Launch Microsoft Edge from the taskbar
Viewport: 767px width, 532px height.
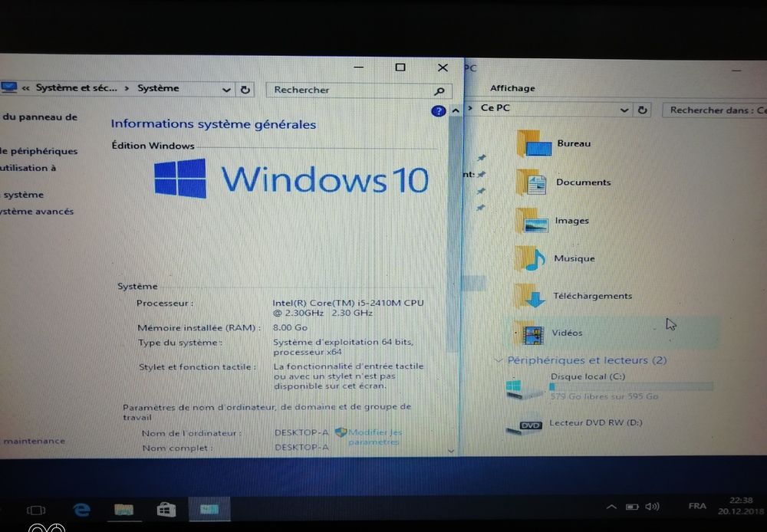pyautogui.click(x=81, y=509)
